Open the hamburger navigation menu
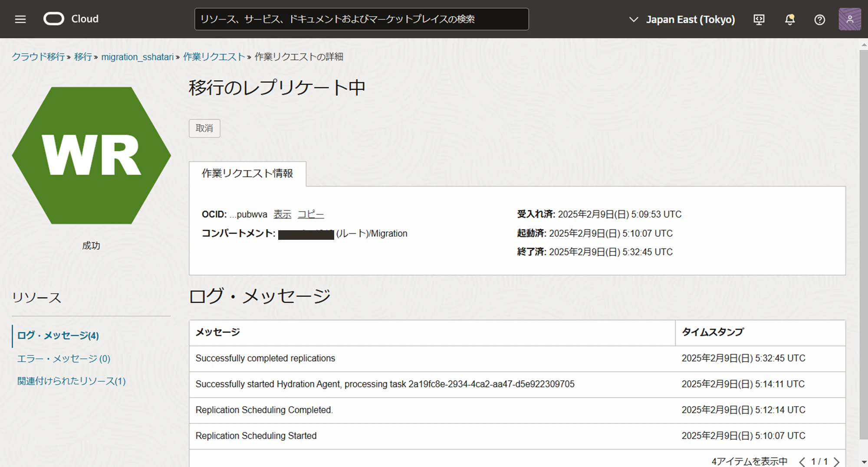The image size is (868, 467). tap(20, 19)
